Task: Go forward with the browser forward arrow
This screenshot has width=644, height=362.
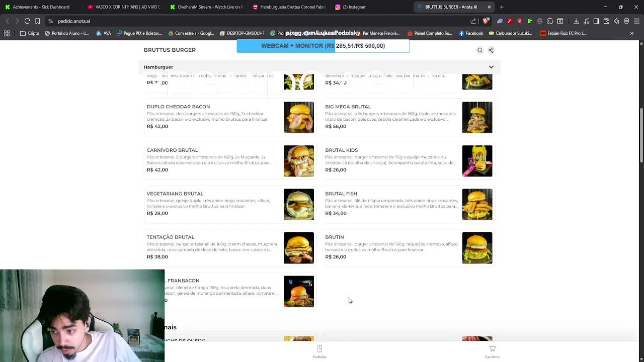Action: click(x=17, y=21)
